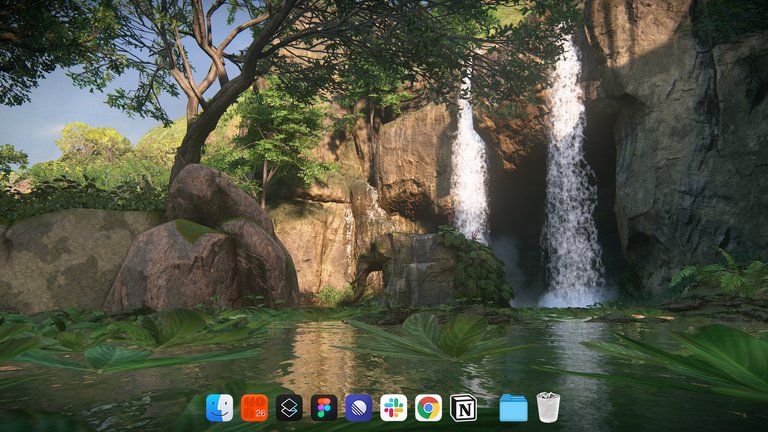The image size is (768, 432).
Task: Launch the dark stacked-layers app icon
Action: [x=289, y=408]
